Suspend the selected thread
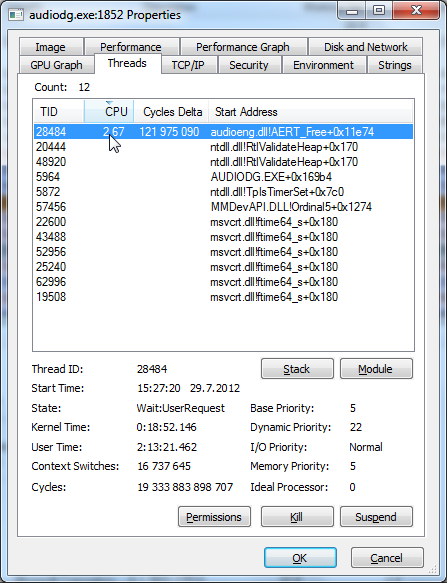 point(376,517)
